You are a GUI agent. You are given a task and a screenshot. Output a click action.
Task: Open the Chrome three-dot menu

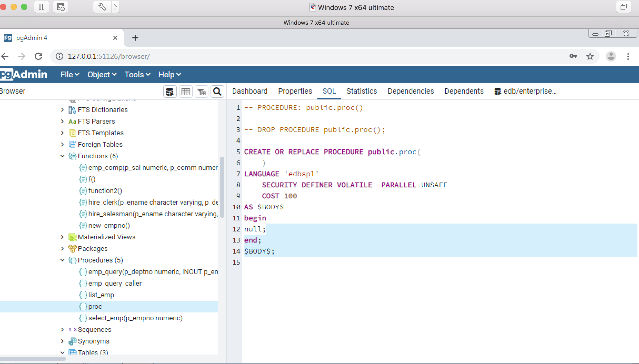tap(628, 56)
